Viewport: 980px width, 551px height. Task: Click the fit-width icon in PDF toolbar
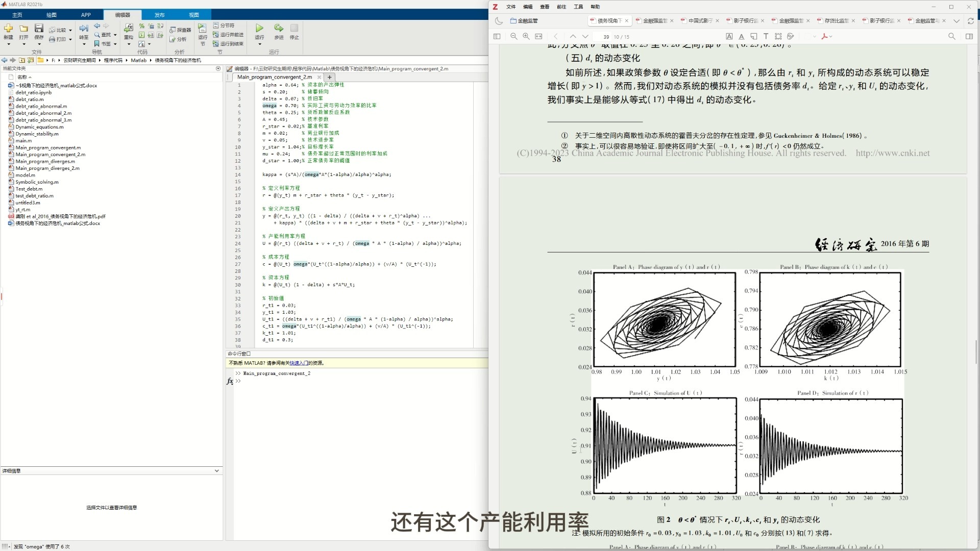538,36
